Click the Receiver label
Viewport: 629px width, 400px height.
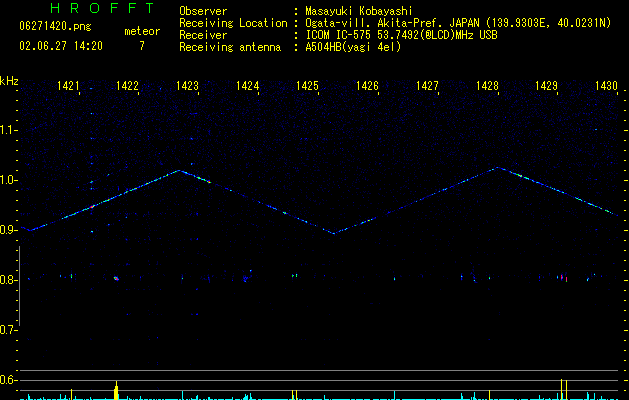(x=203, y=35)
